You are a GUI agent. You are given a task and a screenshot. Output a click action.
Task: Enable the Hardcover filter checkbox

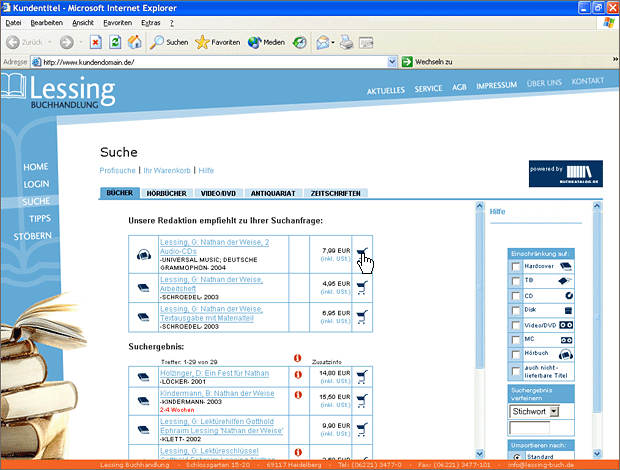point(516,267)
